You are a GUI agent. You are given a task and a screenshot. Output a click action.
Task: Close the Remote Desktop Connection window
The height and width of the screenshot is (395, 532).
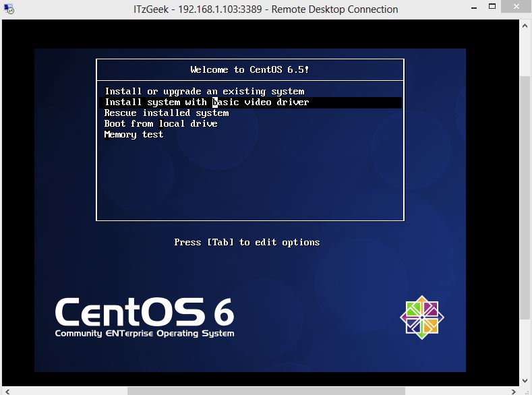coord(516,7)
